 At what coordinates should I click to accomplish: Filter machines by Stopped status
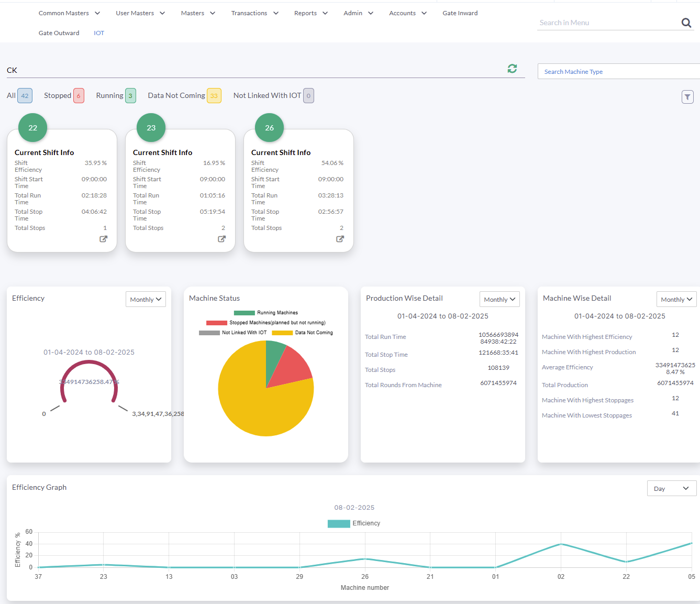63,95
